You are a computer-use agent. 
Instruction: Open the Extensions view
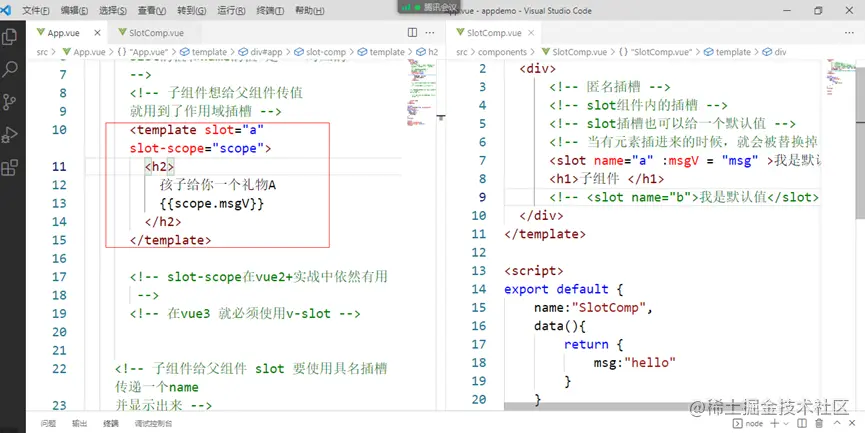pyautogui.click(x=10, y=167)
